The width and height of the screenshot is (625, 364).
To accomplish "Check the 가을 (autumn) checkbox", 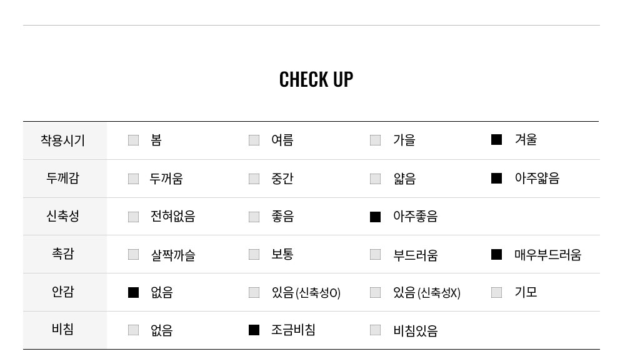I will click(375, 140).
